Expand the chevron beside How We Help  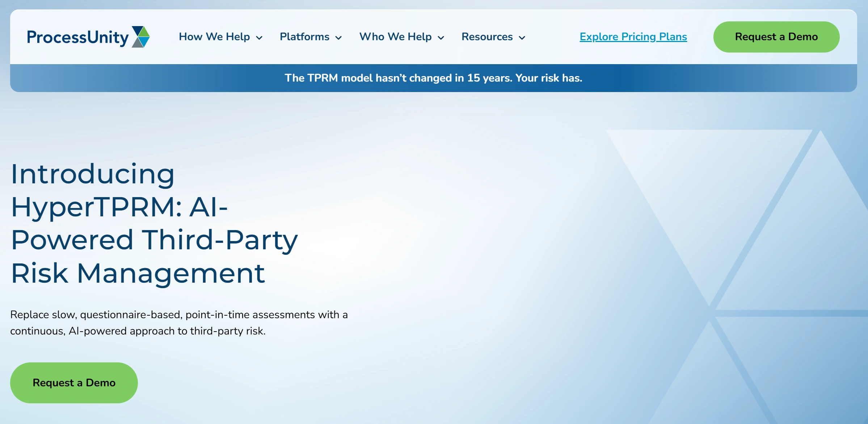259,38
